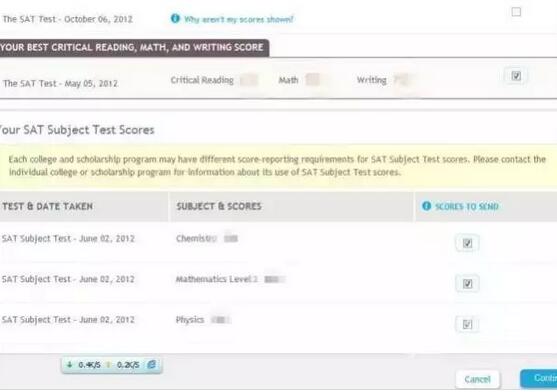557x392 pixels.
Task: Click the info icon next to Scores To Send
Action: (426, 206)
